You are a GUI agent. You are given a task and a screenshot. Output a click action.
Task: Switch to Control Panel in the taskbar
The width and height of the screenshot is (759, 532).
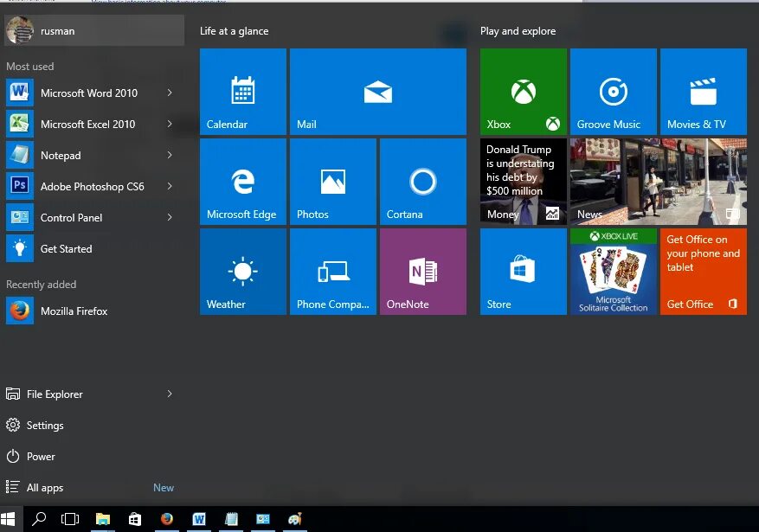(x=263, y=519)
